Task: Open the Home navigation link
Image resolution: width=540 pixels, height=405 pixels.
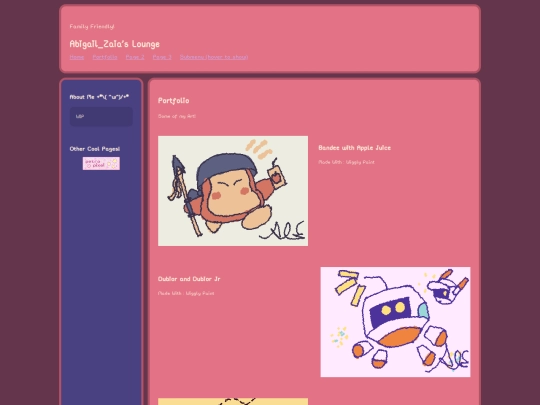Action: coord(77,57)
